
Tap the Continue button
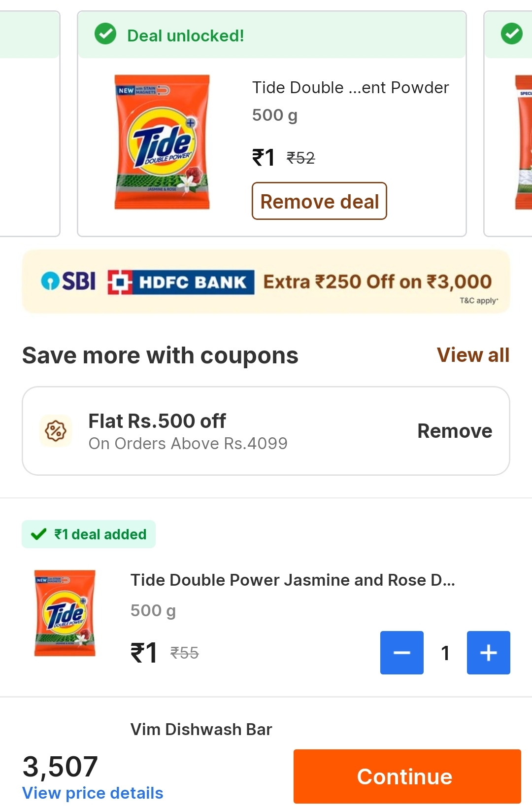click(x=405, y=775)
